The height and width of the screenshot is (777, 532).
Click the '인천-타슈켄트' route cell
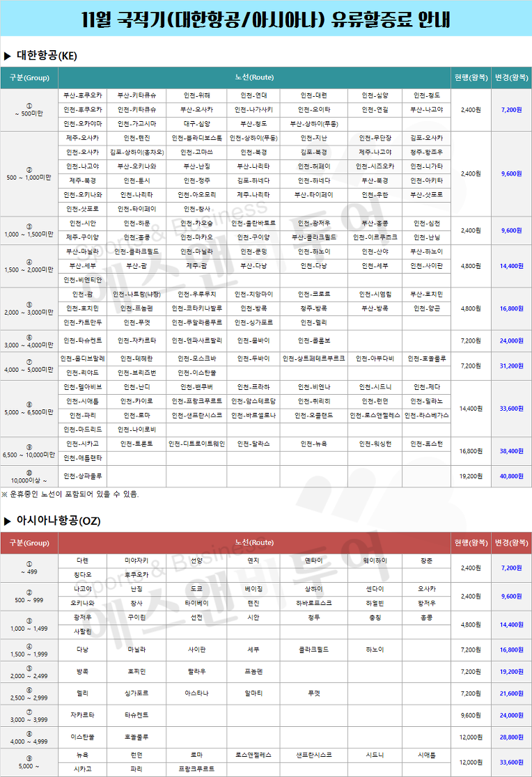[x=82, y=341]
